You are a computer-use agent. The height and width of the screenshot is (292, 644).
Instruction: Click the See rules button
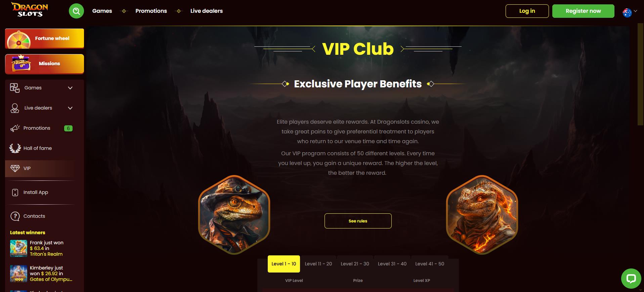pos(358,221)
